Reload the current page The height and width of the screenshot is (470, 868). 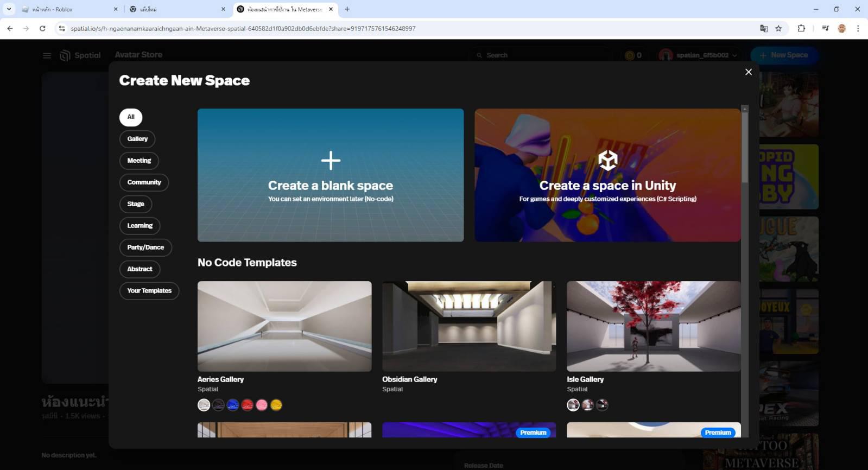pyautogui.click(x=42, y=28)
